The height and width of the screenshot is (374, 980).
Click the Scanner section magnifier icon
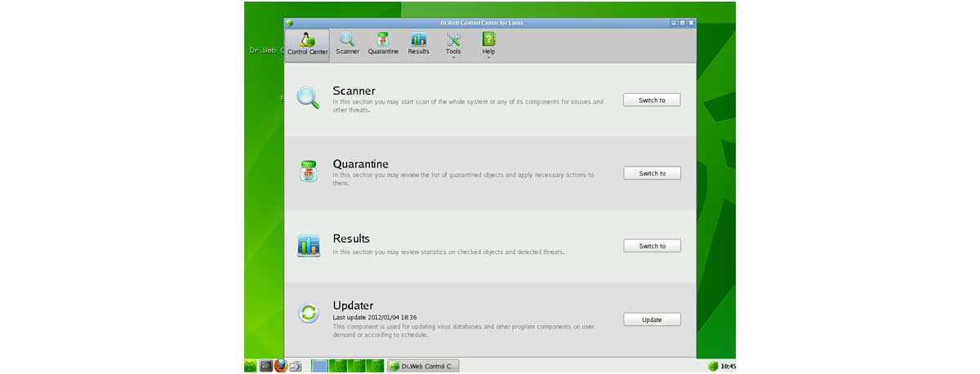point(308,99)
